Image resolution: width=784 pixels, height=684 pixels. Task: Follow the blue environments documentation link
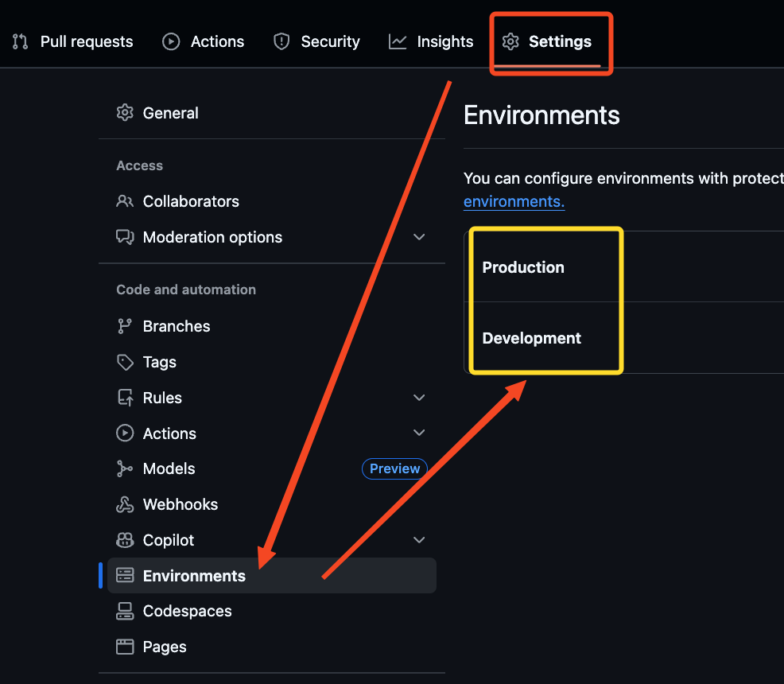[514, 201]
